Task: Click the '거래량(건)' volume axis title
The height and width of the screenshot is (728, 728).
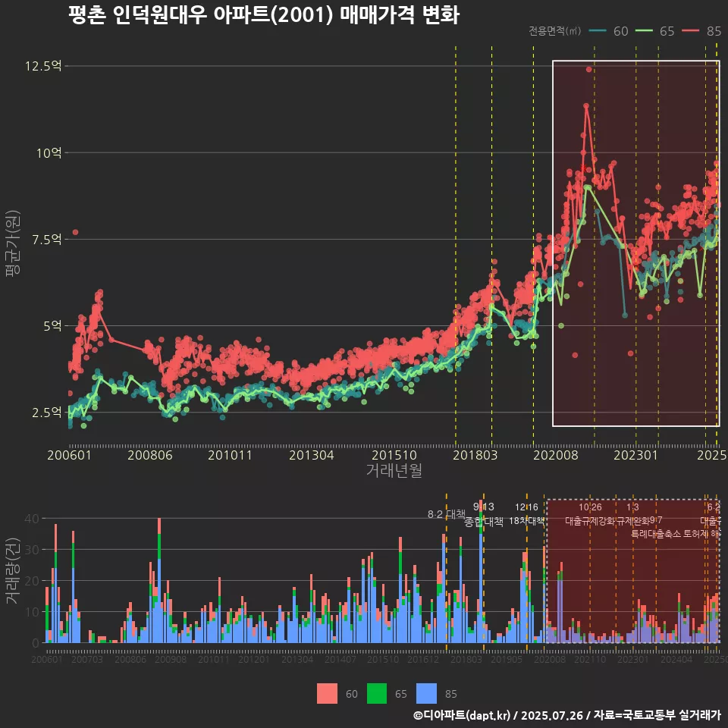Action: 13,572
